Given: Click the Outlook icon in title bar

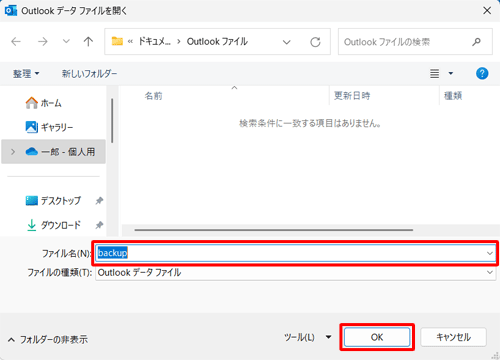Looking at the screenshot, I should tap(11, 11).
